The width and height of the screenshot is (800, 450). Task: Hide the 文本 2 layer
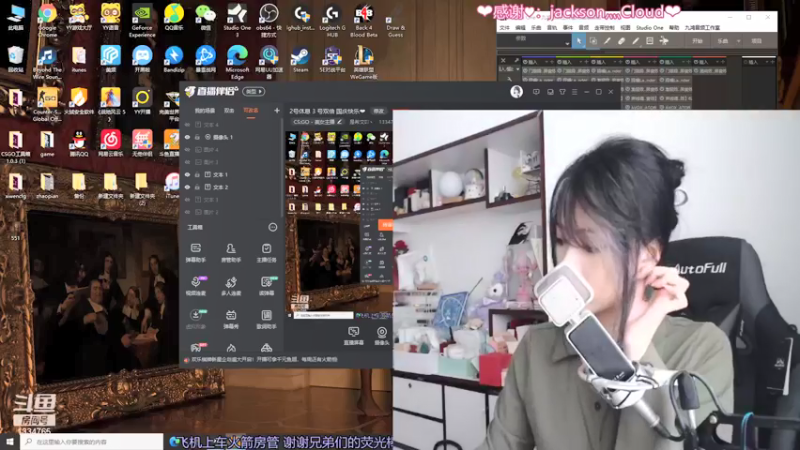point(187,187)
